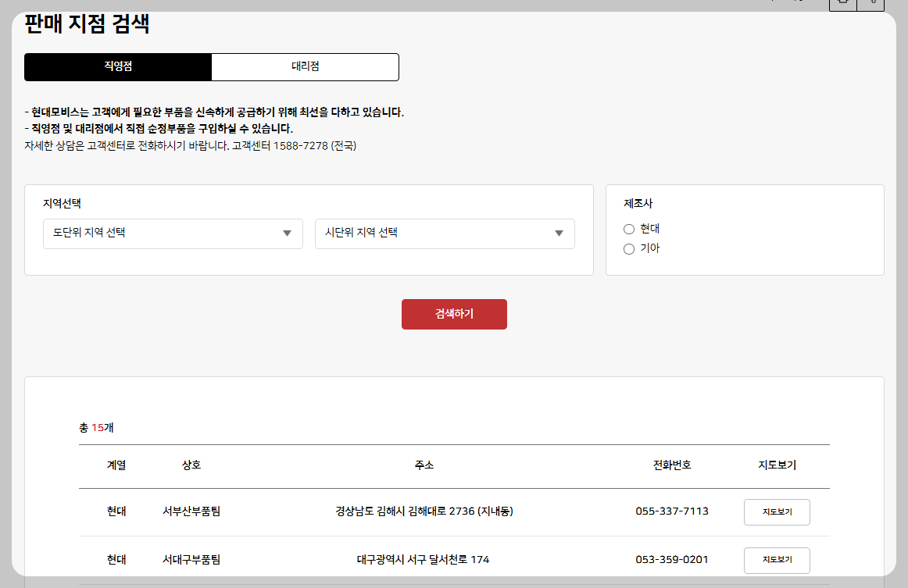This screenshot has height=588, width=908.
Task: Select the 기아 manufacturer radio button
Action: [629, 249]
